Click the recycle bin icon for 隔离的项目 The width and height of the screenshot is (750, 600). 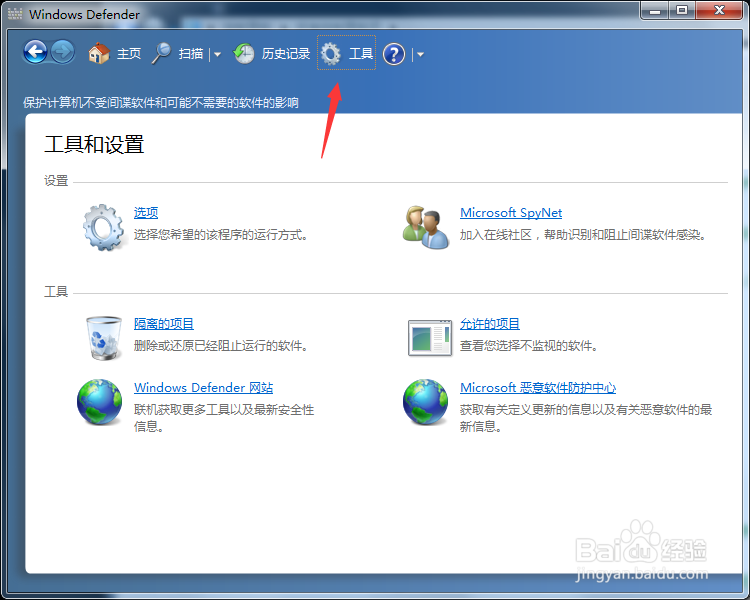(104, 338)
